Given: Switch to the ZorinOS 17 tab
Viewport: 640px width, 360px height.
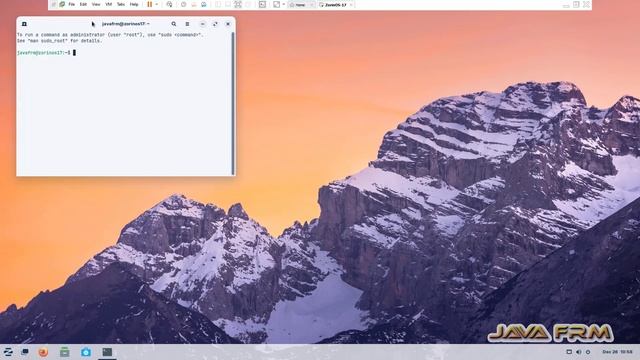Looking at the screenshot, I should pyautogui.click(x=335, y=5).
